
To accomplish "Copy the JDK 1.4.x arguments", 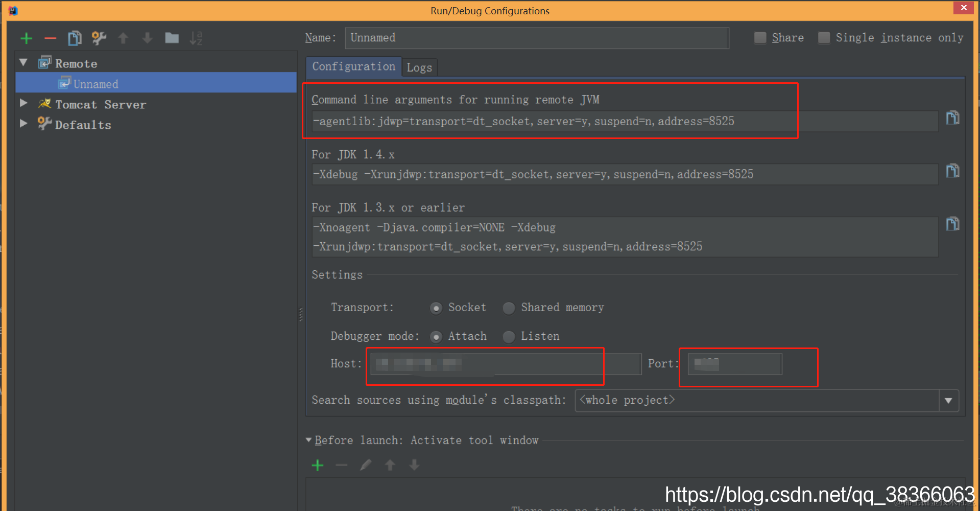I will coord(952,171).
